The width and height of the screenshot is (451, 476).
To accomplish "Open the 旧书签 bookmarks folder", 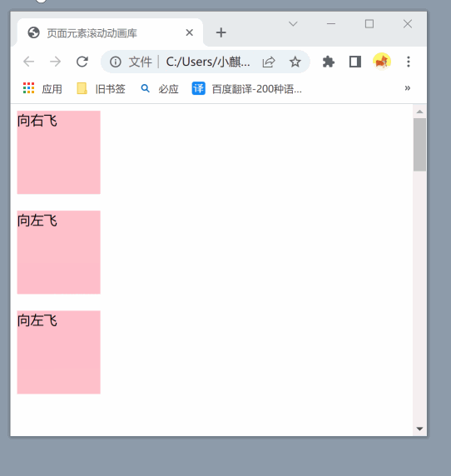I will coord(101,89).
